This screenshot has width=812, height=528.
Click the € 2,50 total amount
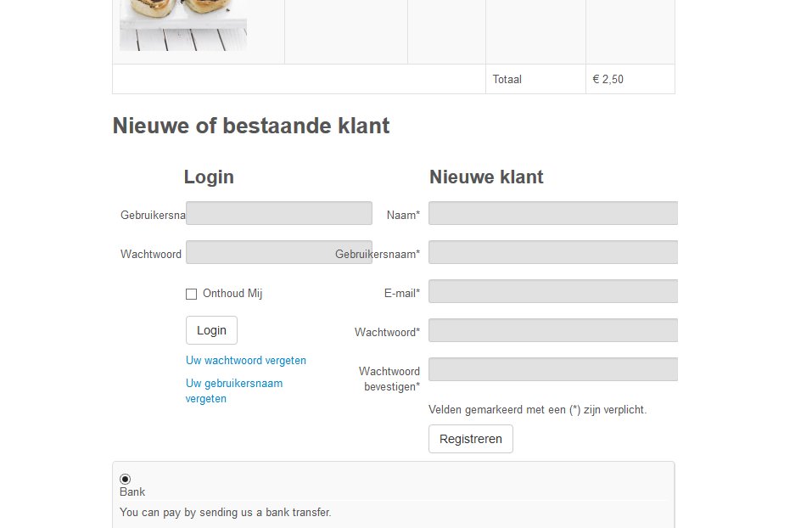pos(608,79)
